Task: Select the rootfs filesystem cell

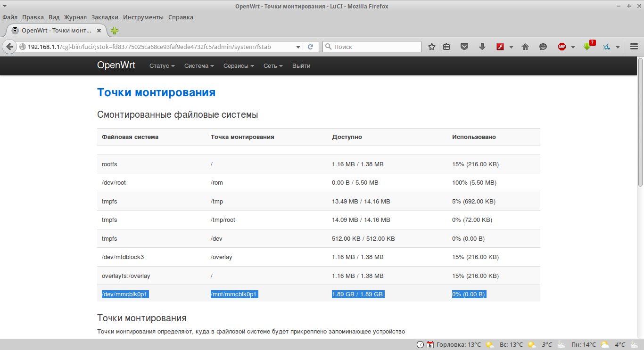Action: click(109, 164)
